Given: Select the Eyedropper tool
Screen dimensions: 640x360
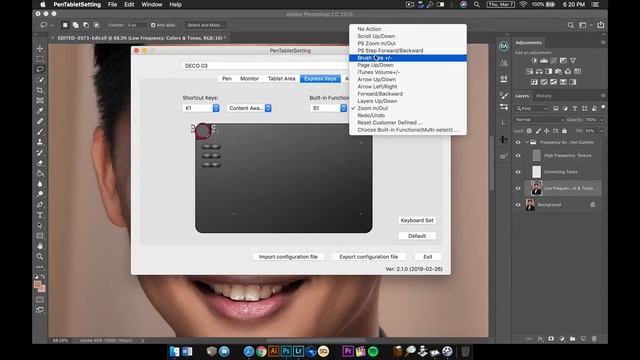Looking at the screenshot, I should coord(40,111).
